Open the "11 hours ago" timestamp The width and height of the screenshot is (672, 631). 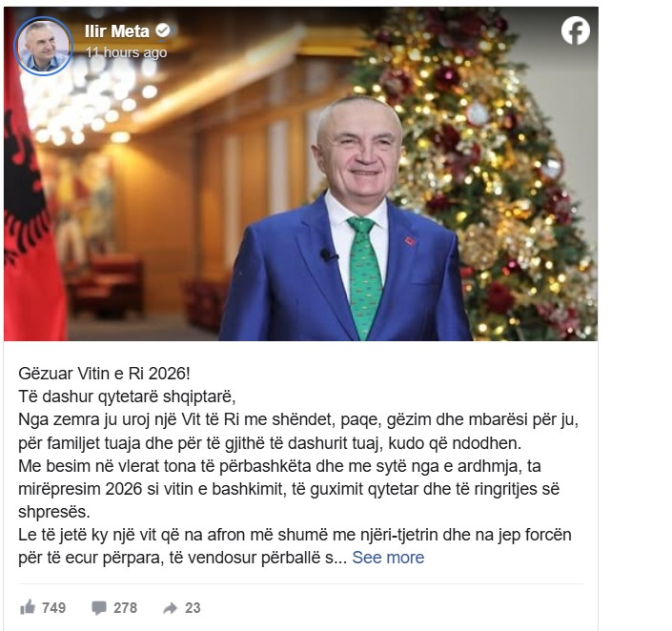click(x=126, y=52)
